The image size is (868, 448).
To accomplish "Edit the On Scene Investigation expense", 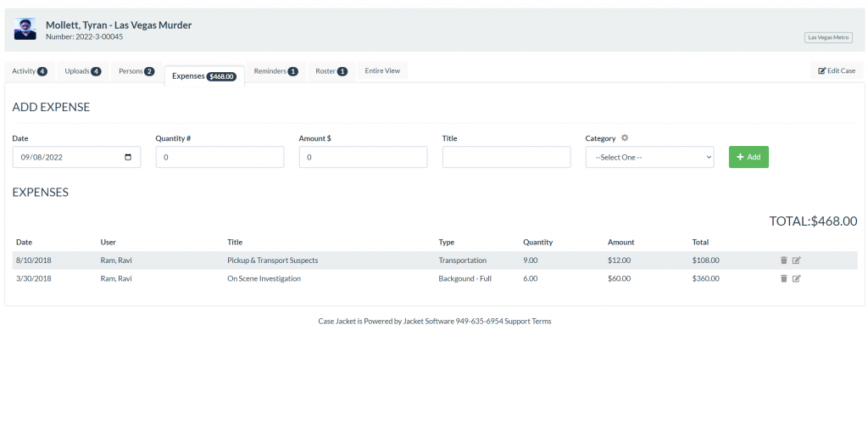I will coord(796,278).
